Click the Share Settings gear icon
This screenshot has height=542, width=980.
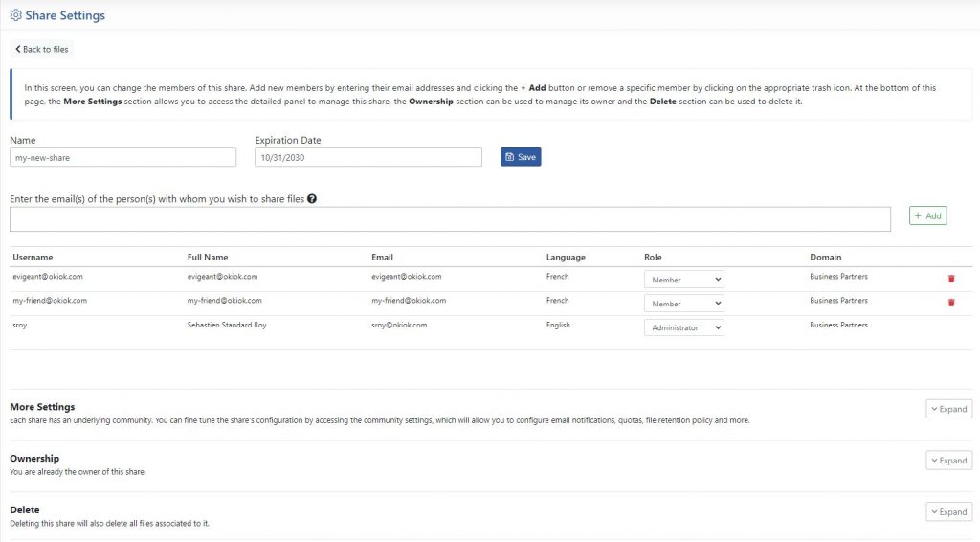coord(15,15)
